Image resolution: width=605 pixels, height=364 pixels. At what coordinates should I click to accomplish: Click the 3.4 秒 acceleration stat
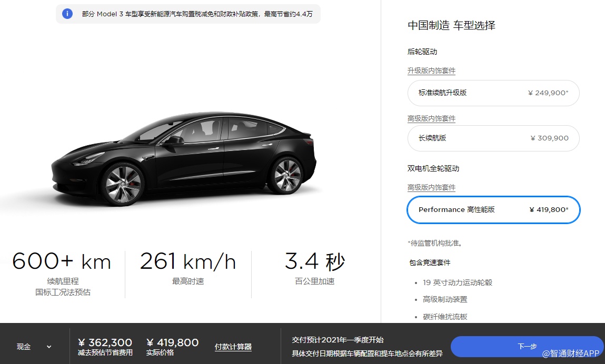(315, 268)
